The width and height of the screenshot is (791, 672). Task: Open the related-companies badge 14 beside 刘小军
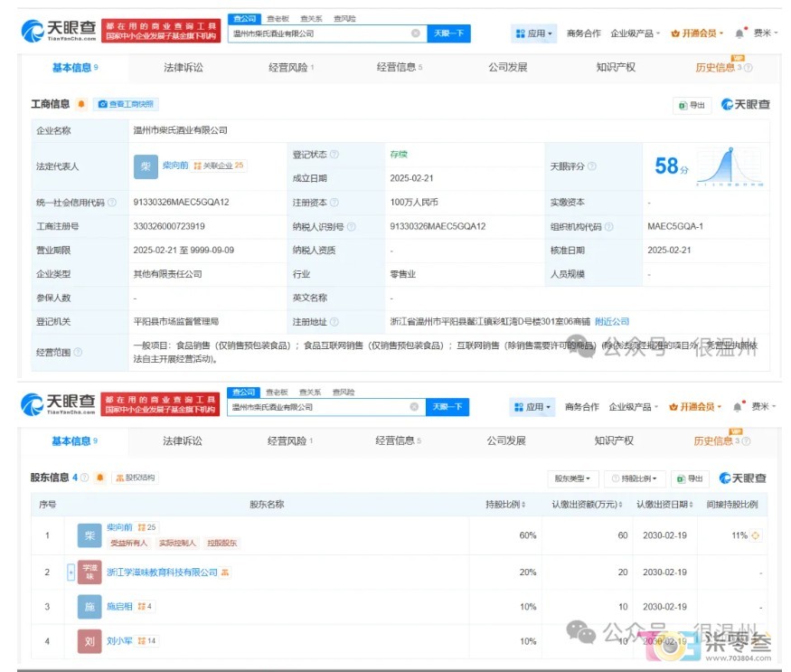pos(146,640)
